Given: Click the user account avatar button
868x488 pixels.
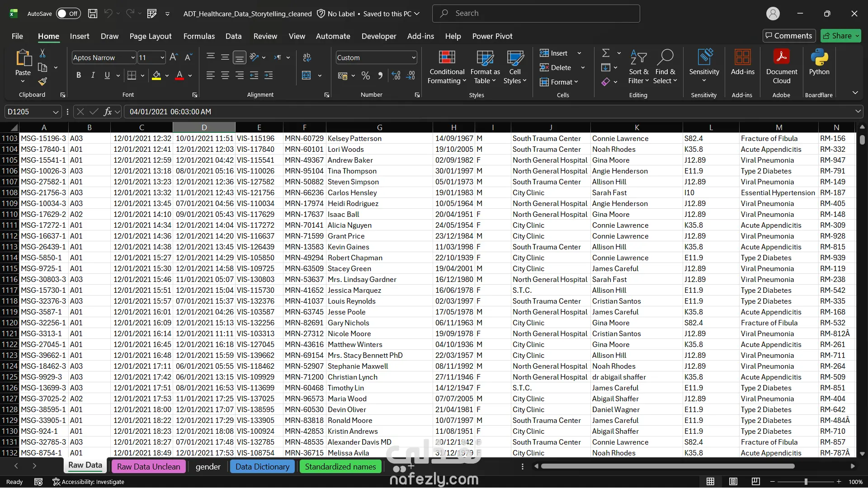Looking at the screenshot, I should point(773,14).
